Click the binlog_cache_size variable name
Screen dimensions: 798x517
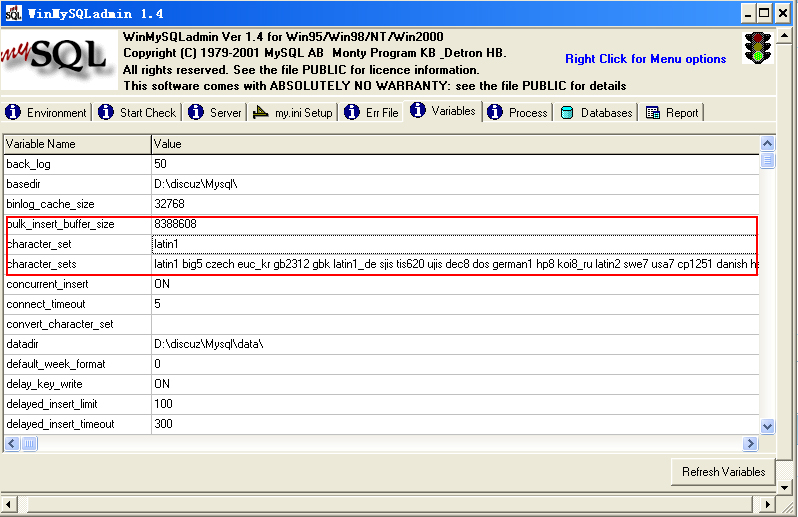(x=50, y=204)
